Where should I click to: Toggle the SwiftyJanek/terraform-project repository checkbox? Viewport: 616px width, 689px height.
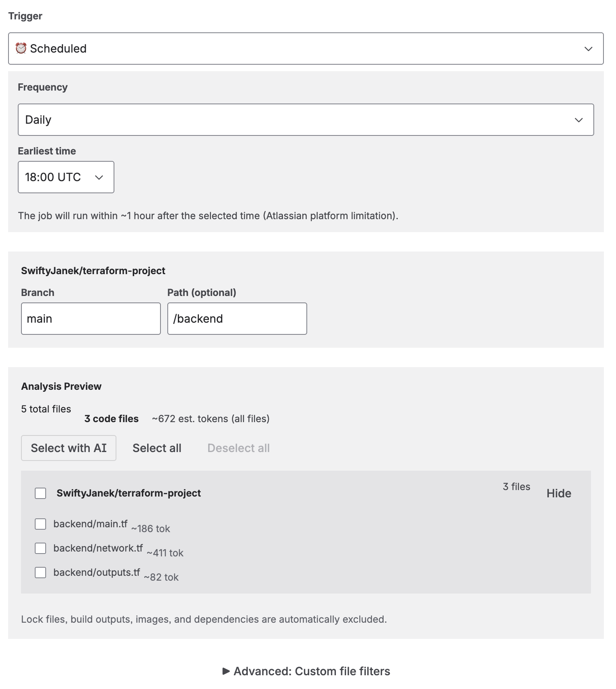(40, 493)
